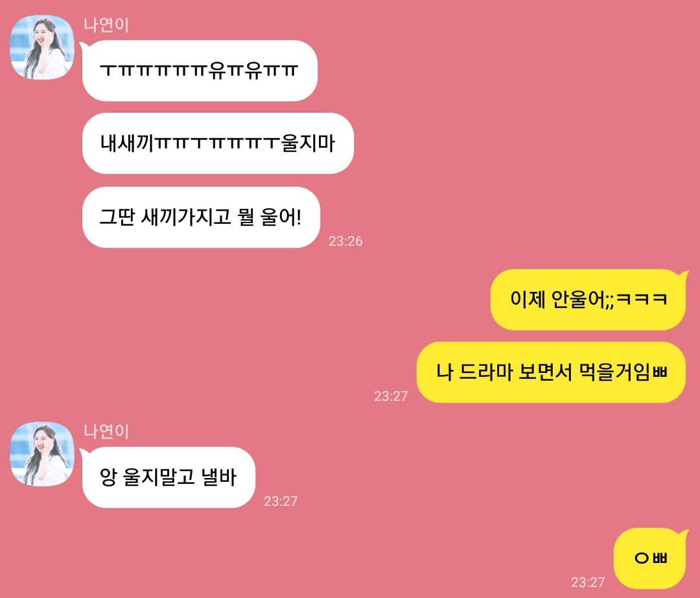
Task: Select the 내새끼...울지마 message bubble
Action: pyautogui.click(x=218, y=143)
